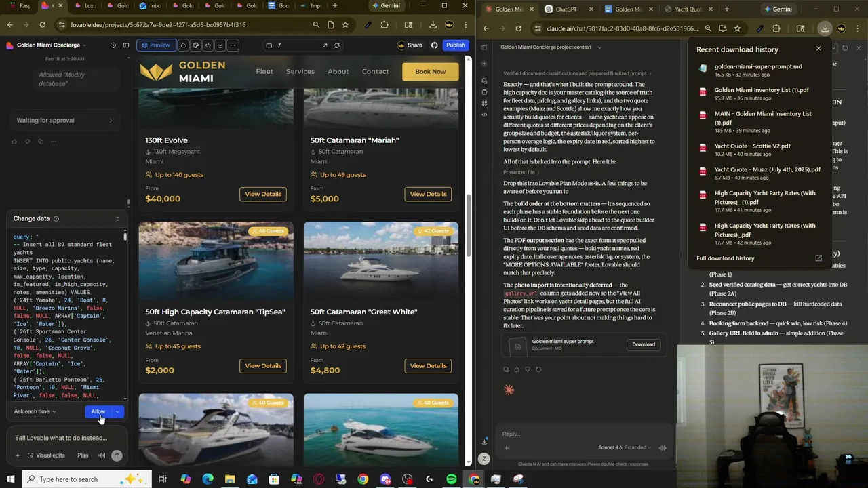Click Share in Lovable header
The width and height of the screenshot is (868, 488).
click(410, 45)
